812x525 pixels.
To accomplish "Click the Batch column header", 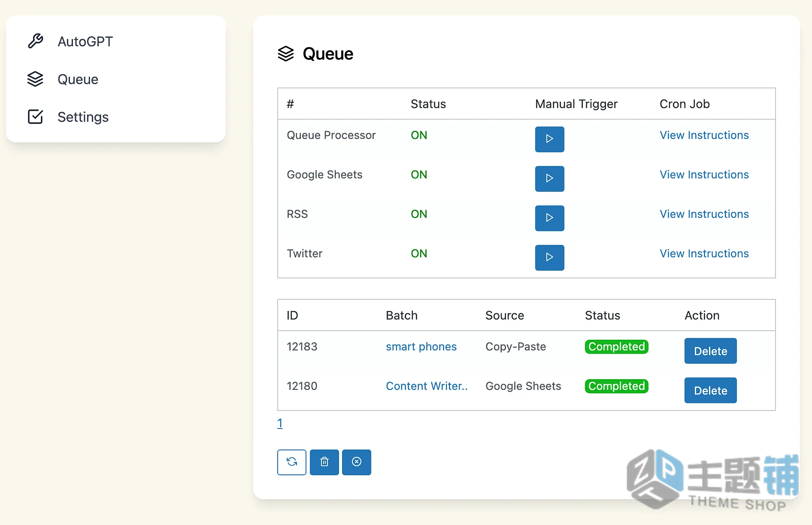I will 401,315.
